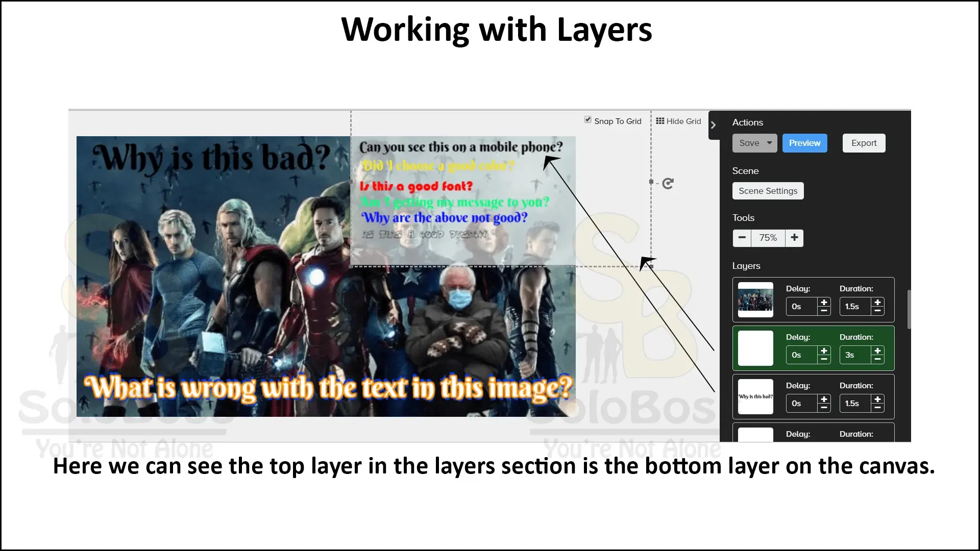
Task: Click the Tools section heading
Action: click(x=743, y=218)
